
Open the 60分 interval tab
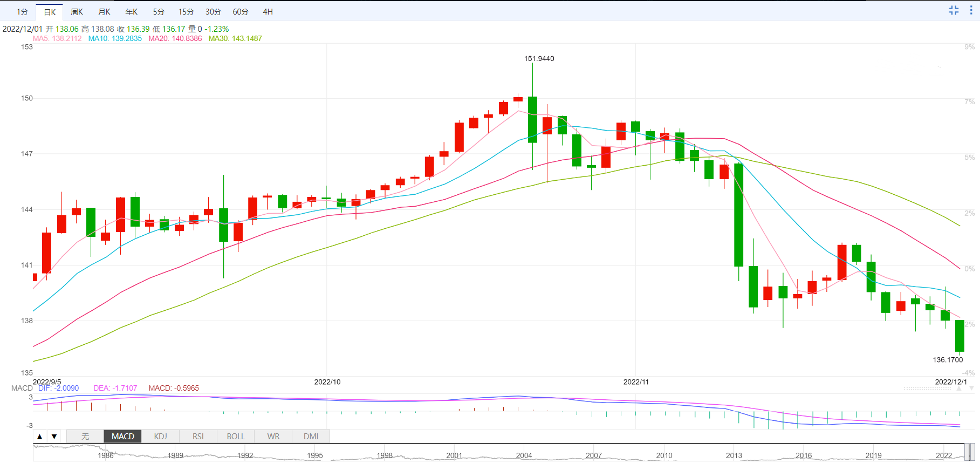pyautogui.click(x=241, y=12)
